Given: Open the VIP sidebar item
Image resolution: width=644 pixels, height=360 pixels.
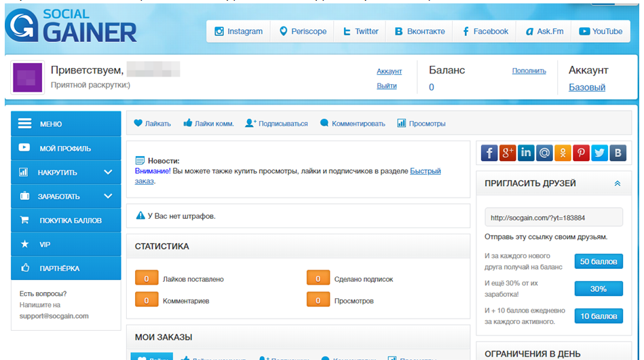Looking at the screenshot, I should (x=66, y=244).
